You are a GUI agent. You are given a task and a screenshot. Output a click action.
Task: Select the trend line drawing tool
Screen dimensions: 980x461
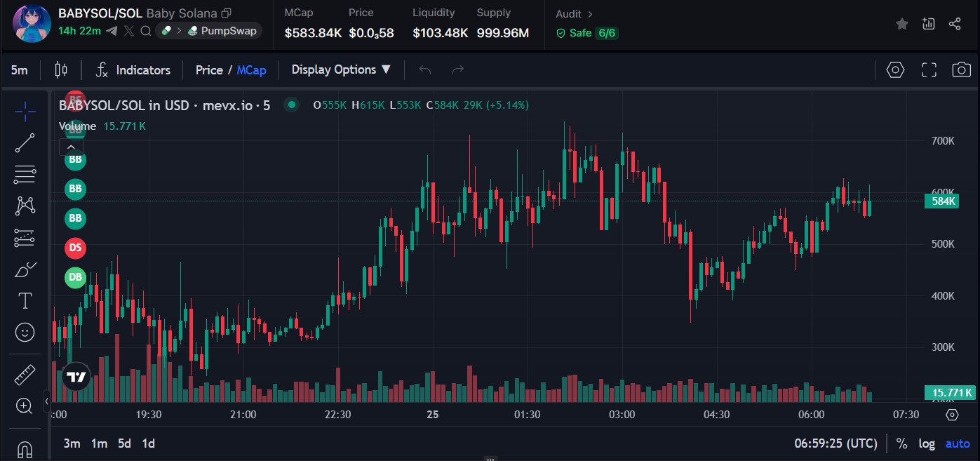(25, 143)
